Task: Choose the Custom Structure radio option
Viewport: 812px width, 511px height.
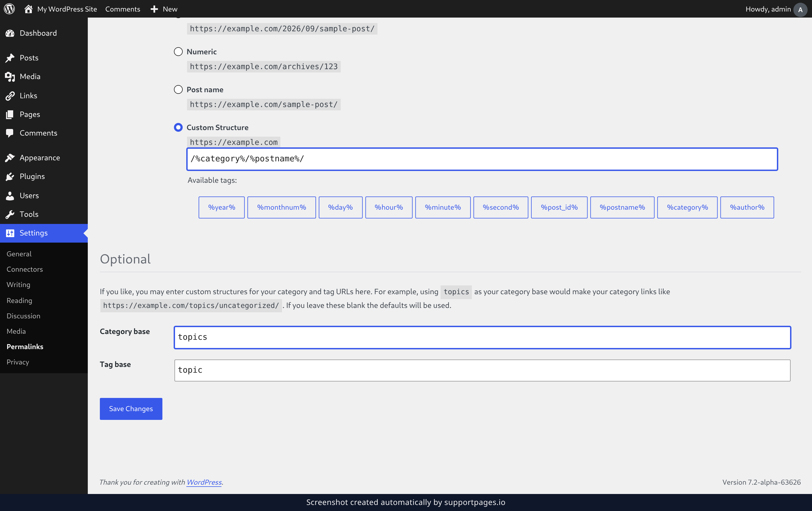Action: [x=178, y=127]
